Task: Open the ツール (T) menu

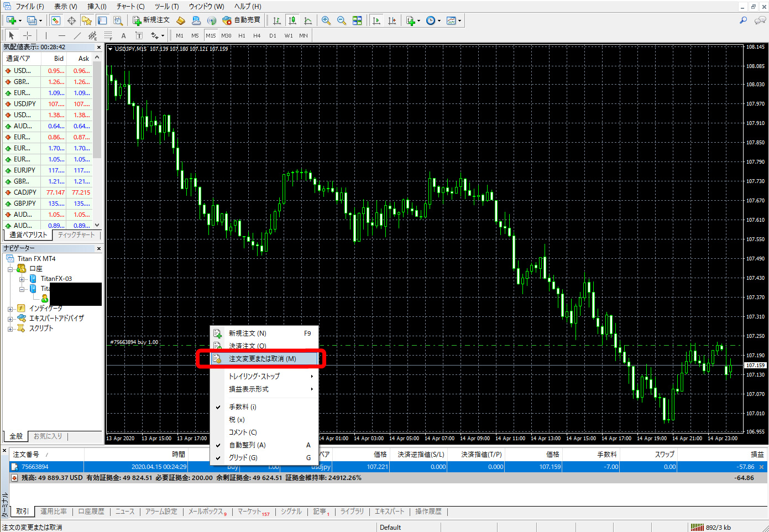Action: [167, 7]
